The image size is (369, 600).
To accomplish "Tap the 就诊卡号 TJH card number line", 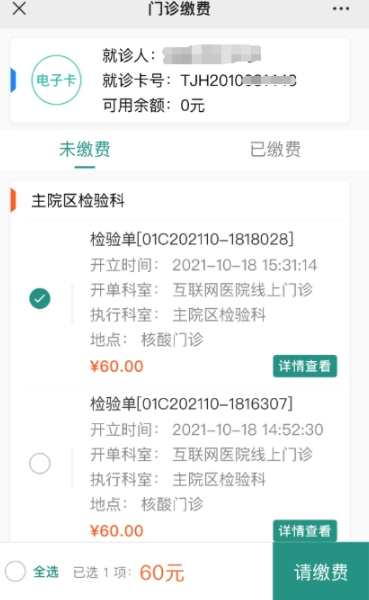I will tap(199, 81).
